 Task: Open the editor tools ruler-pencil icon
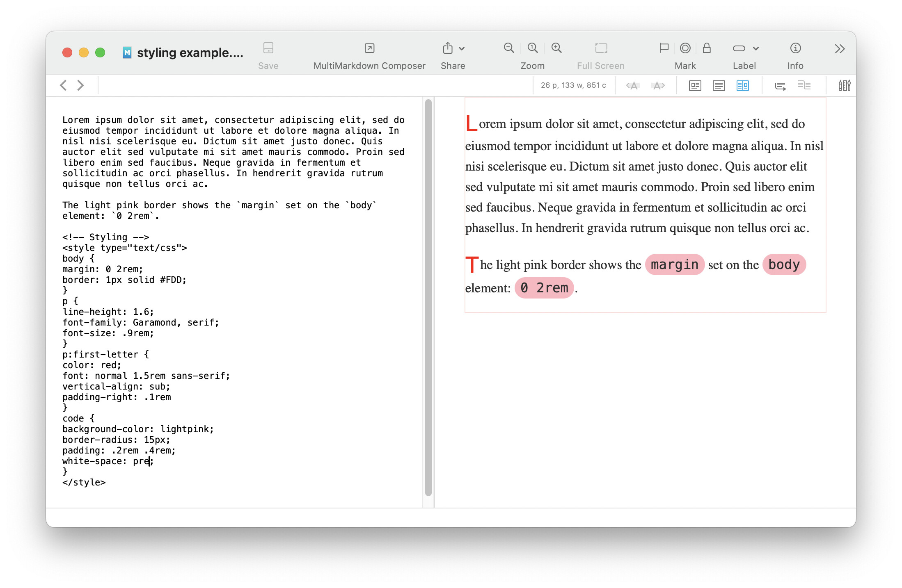[x=844, y=85]
